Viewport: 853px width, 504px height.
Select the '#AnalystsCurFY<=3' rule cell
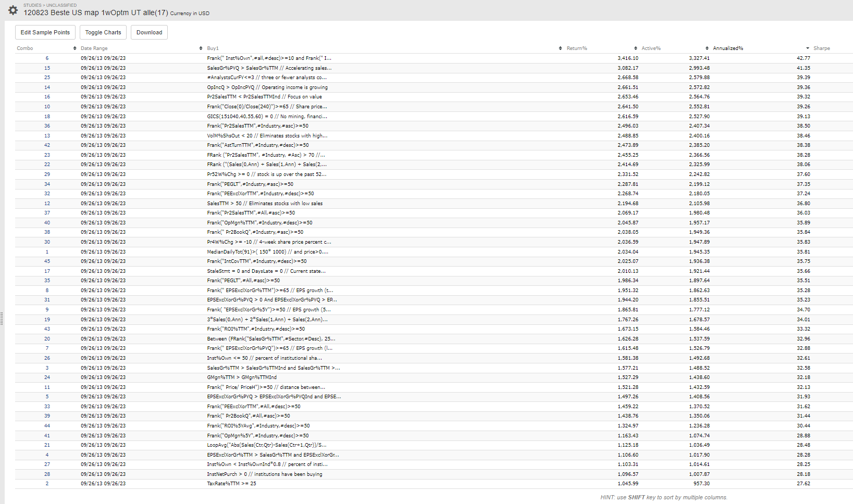point(267,78)
